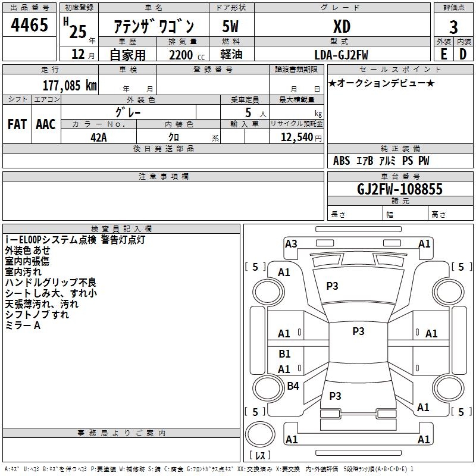Click the spare tire circle above レス
Viewport: 476px width, 476px height.
click(x=260, y=434)
